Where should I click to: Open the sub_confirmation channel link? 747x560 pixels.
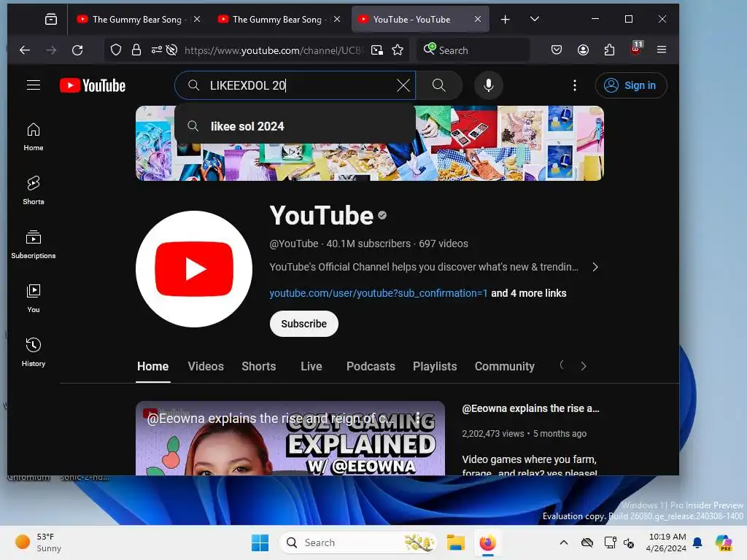coord(379,293)
